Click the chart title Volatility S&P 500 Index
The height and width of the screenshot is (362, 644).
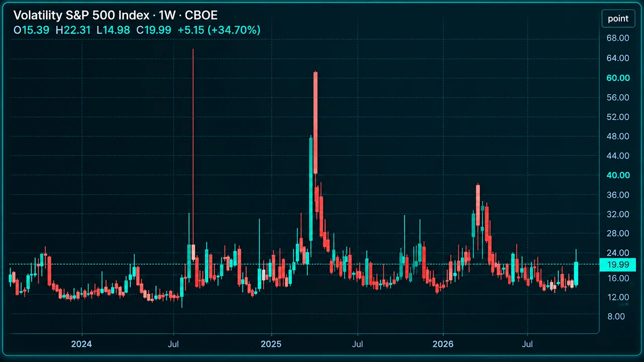[80, 16]
